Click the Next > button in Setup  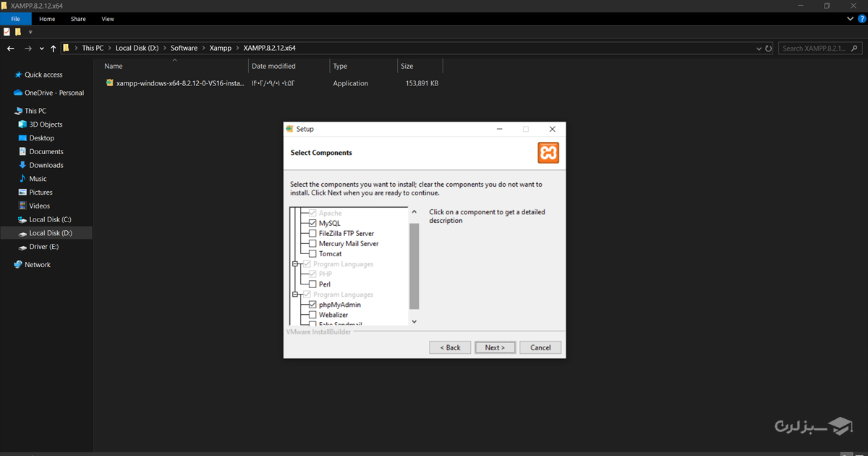pos(495,347)
